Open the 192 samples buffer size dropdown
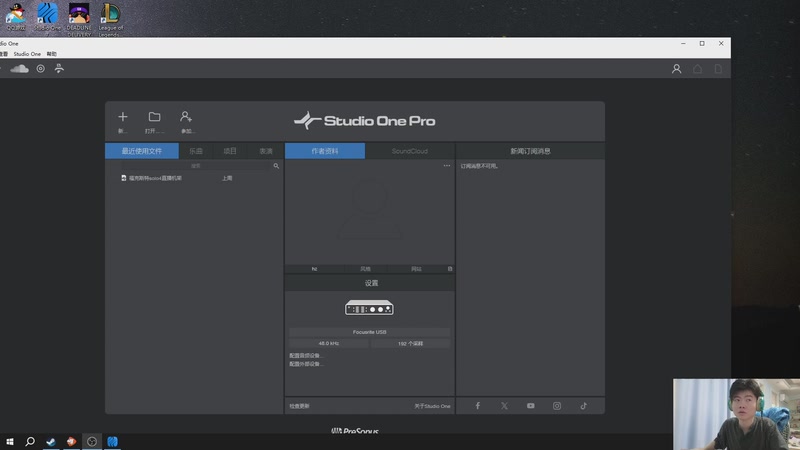The width and height of the screenshot is (800, 450). tap(410, 343)
